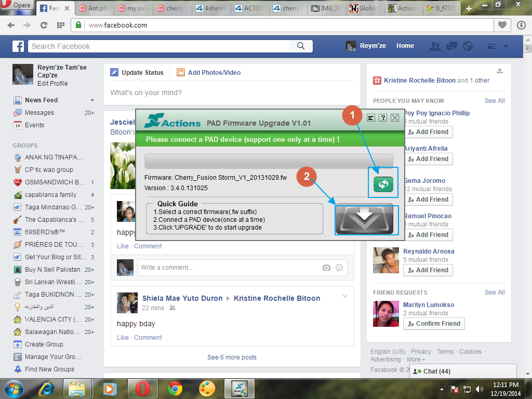Open the help question mark in Actions window
The width and height of the screenshot is (532, 399).
(383, 118)
